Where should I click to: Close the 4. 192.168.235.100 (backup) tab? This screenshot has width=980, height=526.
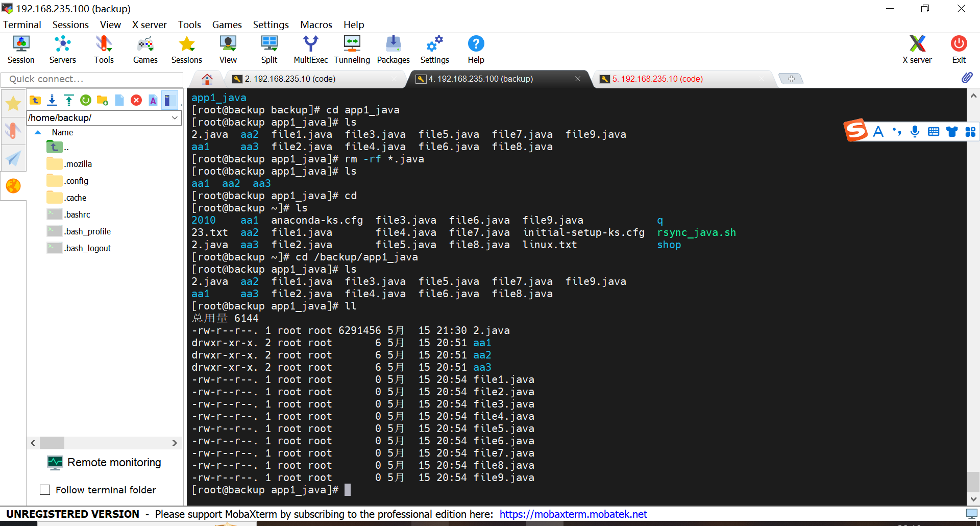[x=578, y=79]
